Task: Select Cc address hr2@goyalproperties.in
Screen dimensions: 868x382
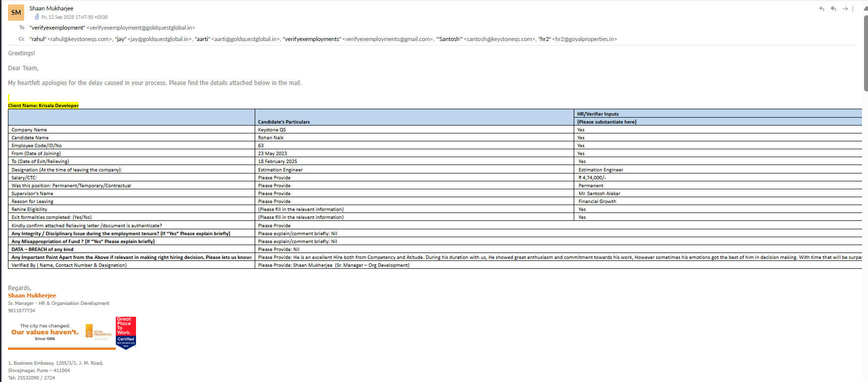Action: pos(578,39)
